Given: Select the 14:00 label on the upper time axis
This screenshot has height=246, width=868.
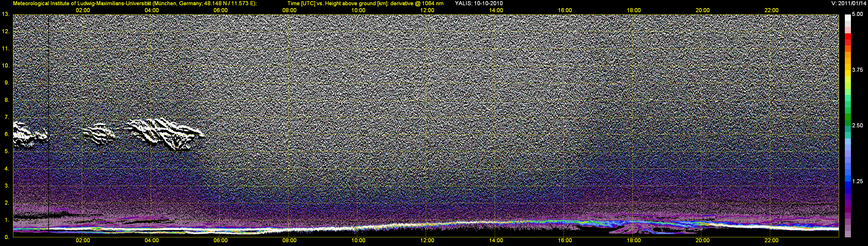Looking at the screenshot, I should [496, 10].
